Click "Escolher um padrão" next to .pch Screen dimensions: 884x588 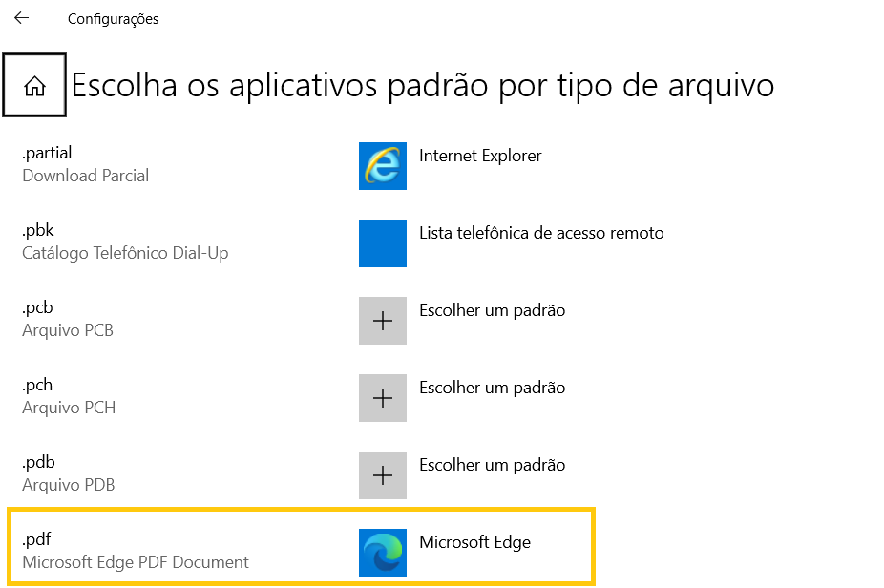tap(492, 388)
